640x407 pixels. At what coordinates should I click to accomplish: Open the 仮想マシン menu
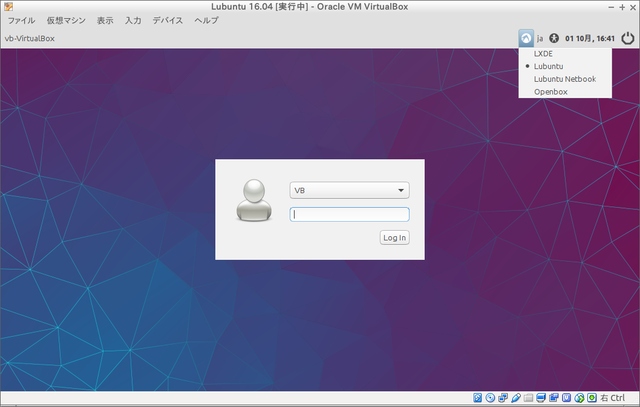(66, 20)
